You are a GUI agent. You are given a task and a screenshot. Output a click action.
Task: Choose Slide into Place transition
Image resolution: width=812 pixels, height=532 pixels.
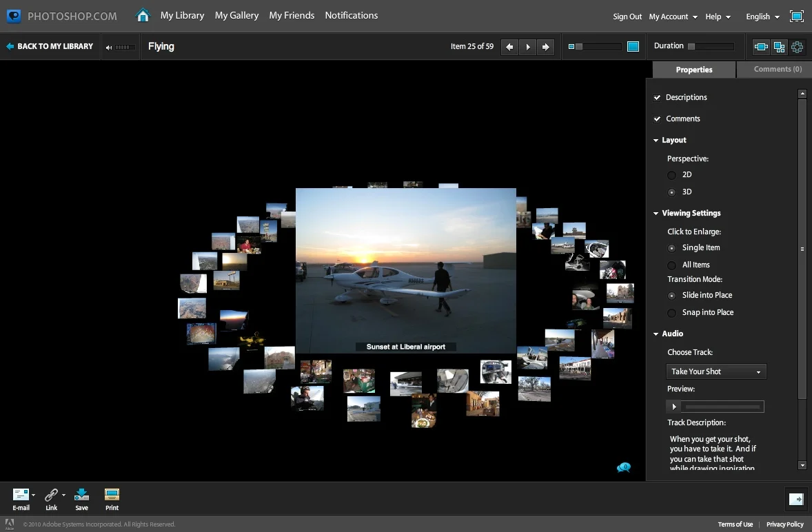click(671, 296)
